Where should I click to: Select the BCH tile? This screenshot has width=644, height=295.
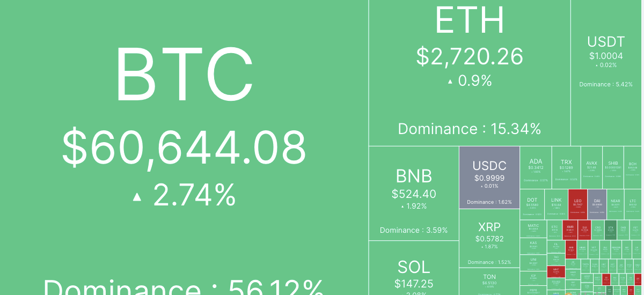[x=633, y=167]
